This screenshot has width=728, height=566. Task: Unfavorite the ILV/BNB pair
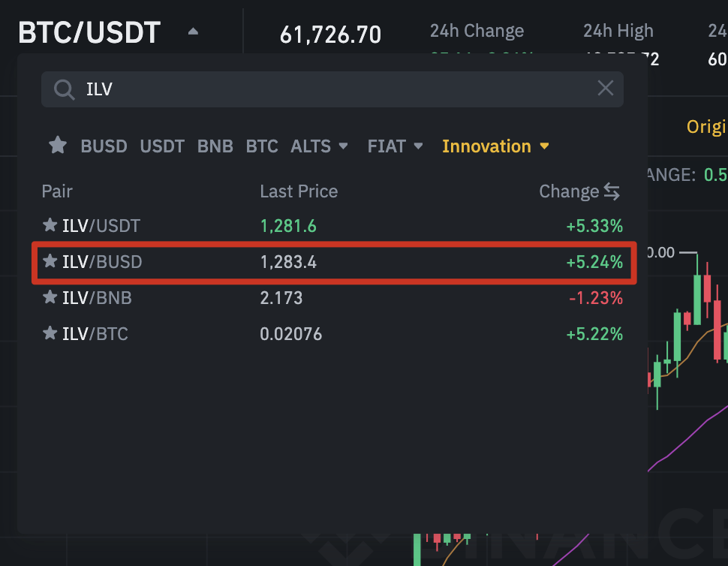[x=50, y=297]
